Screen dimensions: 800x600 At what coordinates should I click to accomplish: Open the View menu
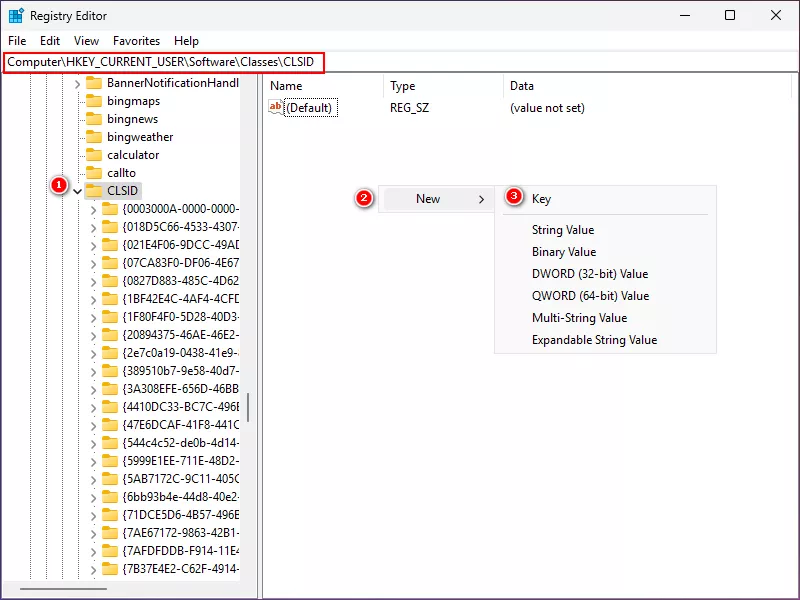(x=86, y=41)
